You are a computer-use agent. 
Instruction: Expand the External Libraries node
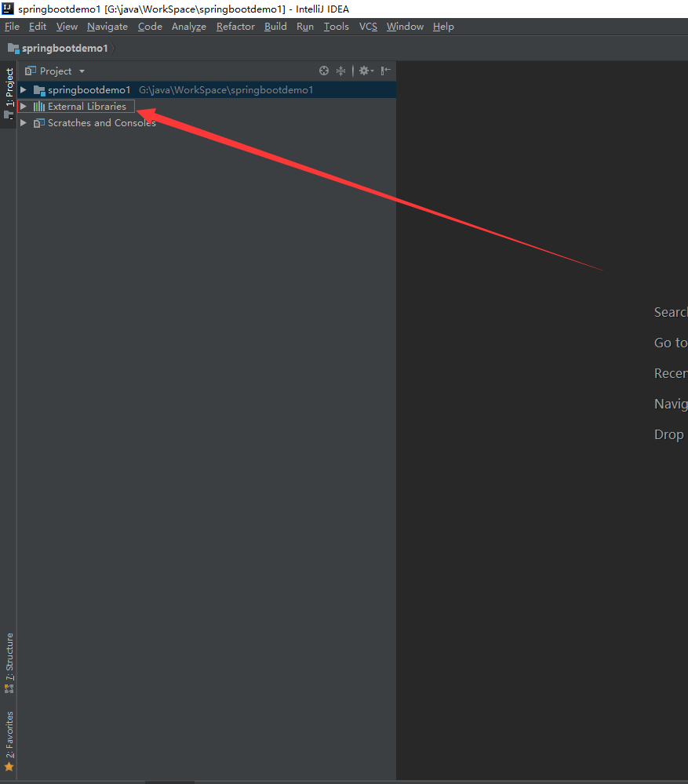[x=23, y=107]
